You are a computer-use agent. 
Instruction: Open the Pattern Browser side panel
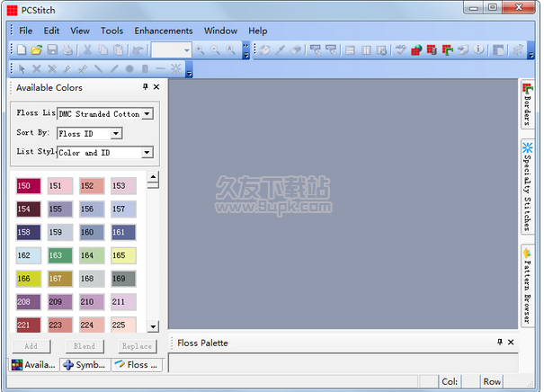pos(527,286)
